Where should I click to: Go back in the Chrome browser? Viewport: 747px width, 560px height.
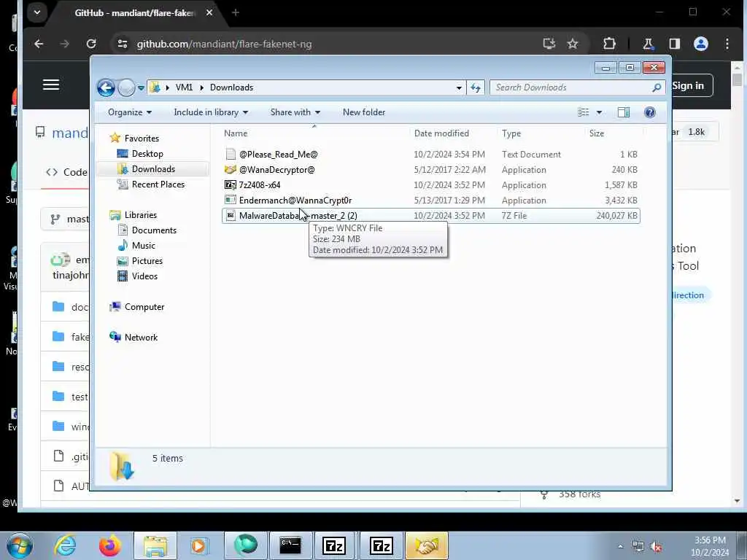(x=39, y=44)
